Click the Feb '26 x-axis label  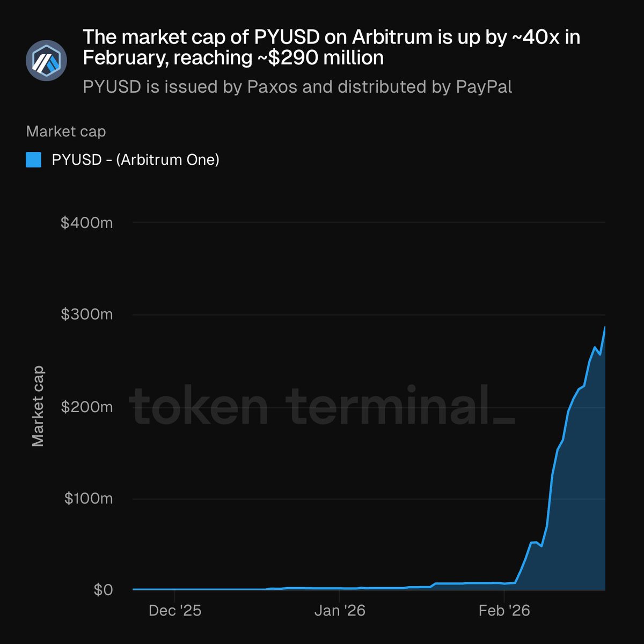504,611
